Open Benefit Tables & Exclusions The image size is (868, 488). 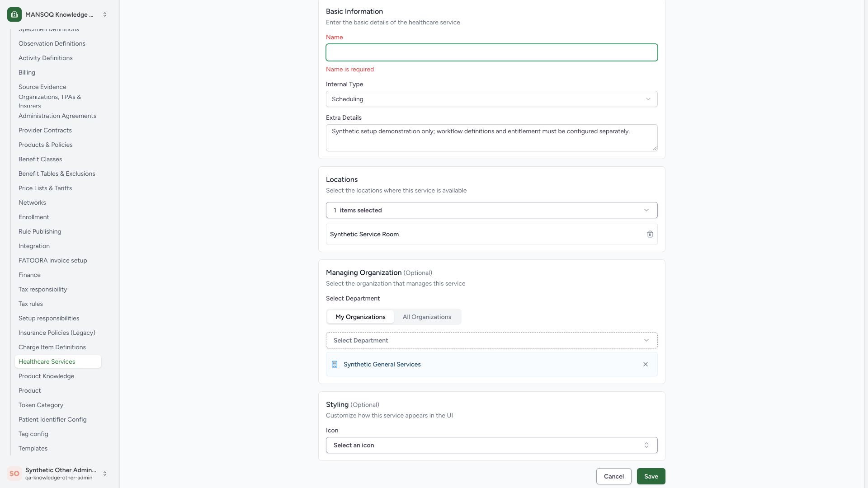pyautogui.click(x=58, y=174)
